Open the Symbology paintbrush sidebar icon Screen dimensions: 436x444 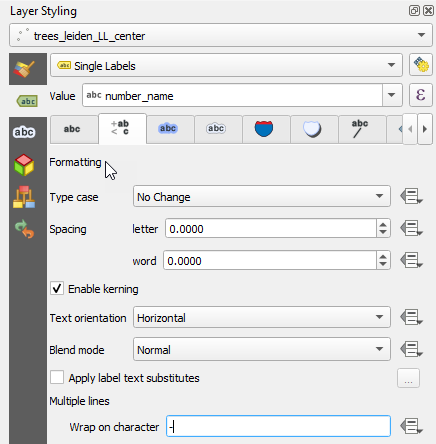coord(24,69)
